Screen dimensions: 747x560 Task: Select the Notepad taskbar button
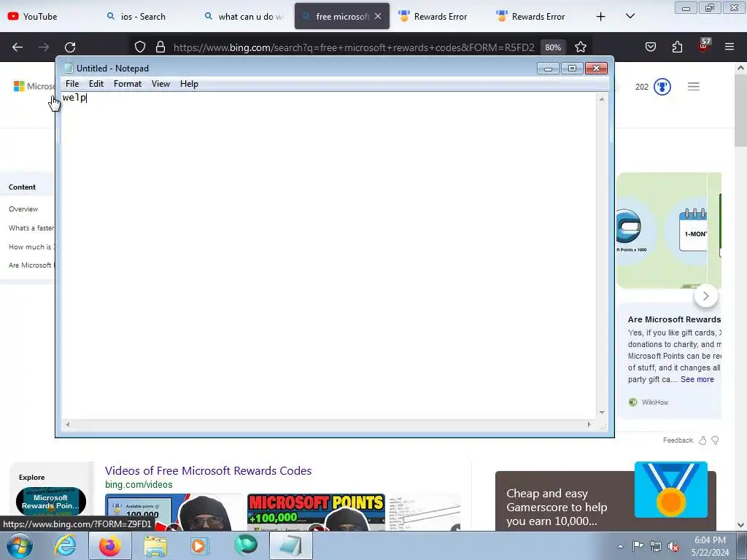[x=290, y=545]
